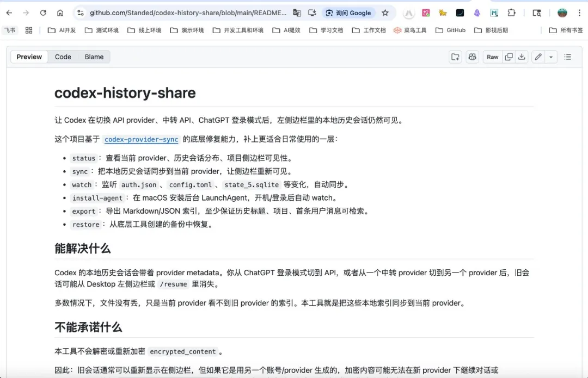Click the /resume code text
588x378 pixels.
tap(173, 284)
